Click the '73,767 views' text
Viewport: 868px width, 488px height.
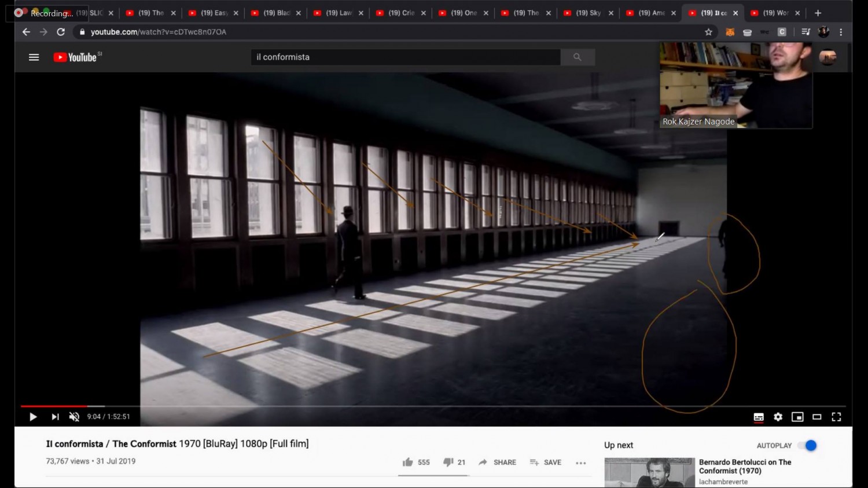[x=68, y=461]
